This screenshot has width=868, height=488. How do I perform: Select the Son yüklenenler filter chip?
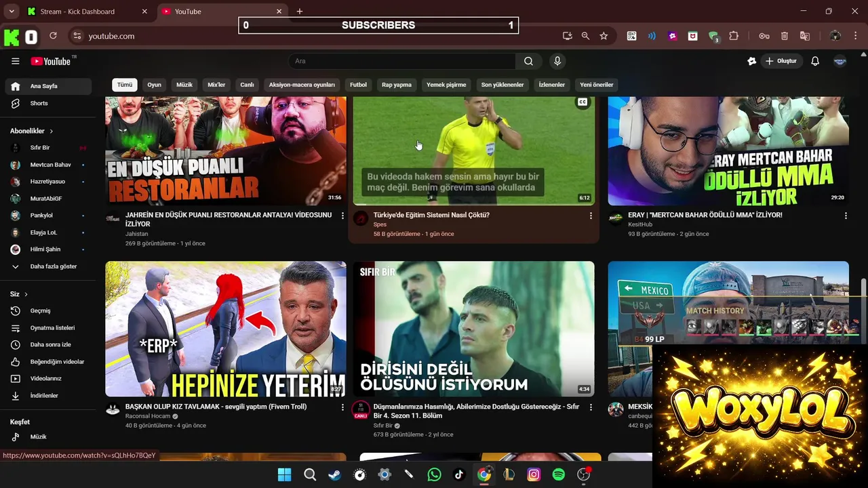click(x=502, y=85)
